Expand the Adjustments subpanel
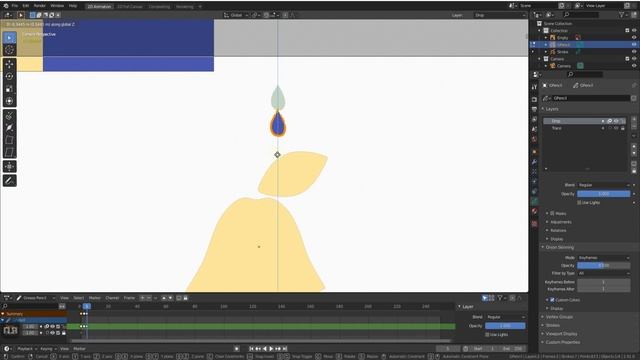The width and height of the screenshot is (640, 360). [x=547, y=222]
